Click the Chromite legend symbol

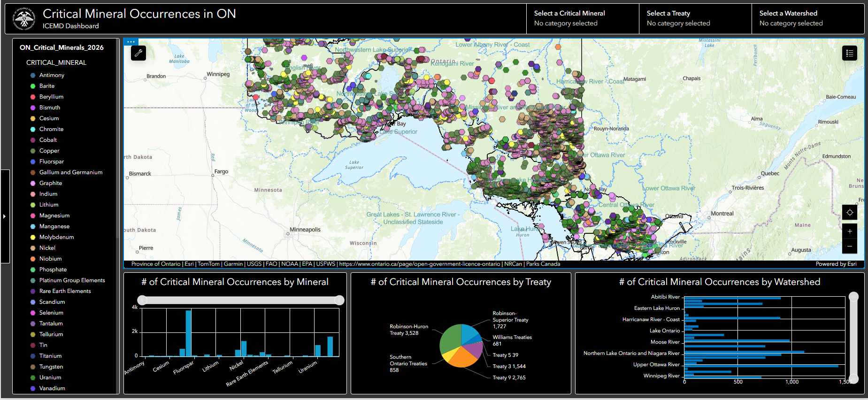[x=33, y=129]
